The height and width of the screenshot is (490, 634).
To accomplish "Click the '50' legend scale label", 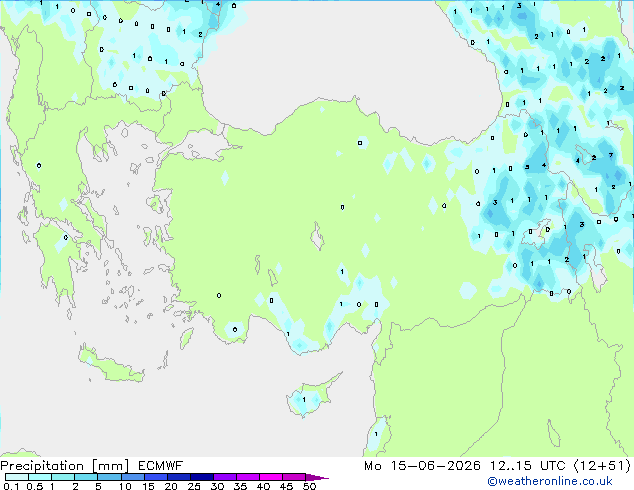I will (x=309, y=486).
